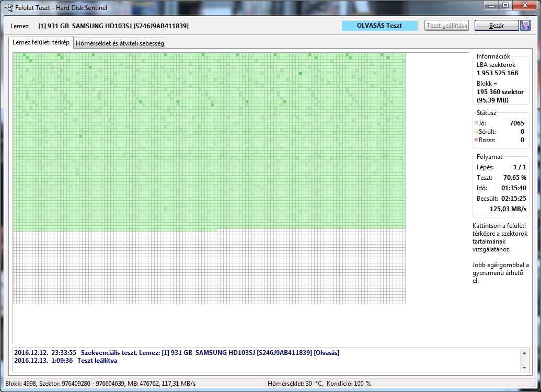Select the Teszt leállítva log entry
The width and height of the screenshot is (541, 392).
65,361
